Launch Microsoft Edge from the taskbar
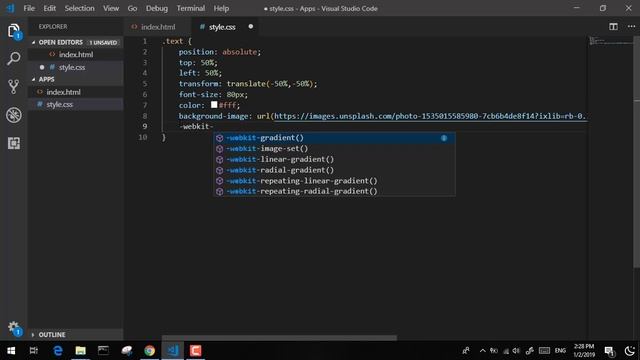Viewport: 640px width, 360px height. (58, 351)
